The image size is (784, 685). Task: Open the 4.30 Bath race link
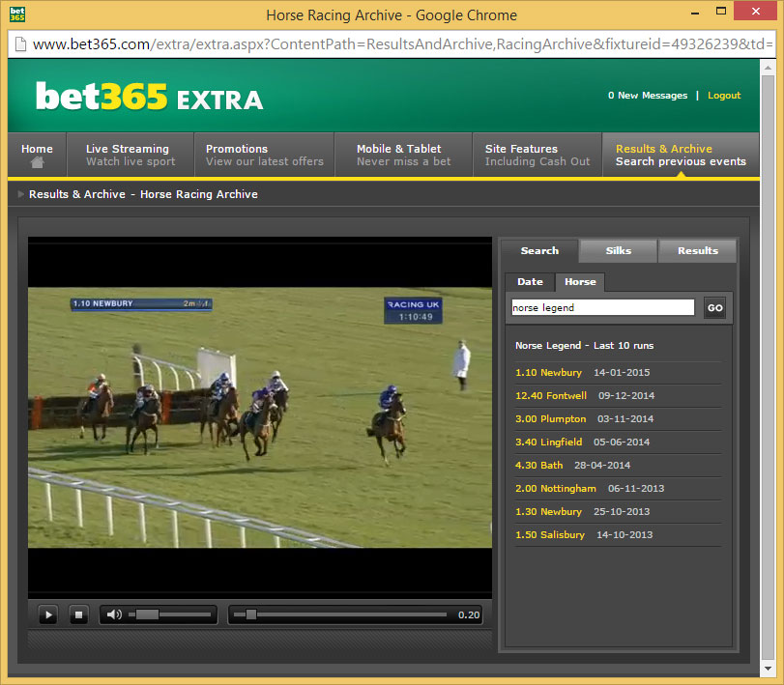click(539, 465)
